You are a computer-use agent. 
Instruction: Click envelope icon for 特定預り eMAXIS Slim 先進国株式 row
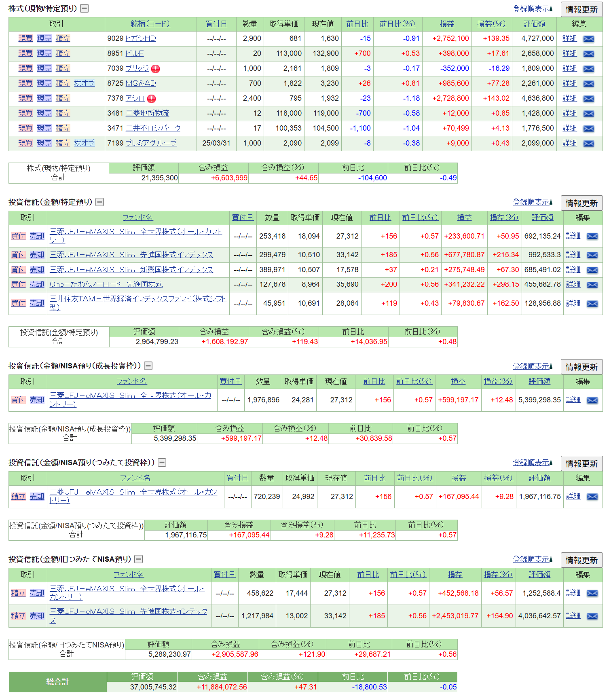(x=592, y=255)
